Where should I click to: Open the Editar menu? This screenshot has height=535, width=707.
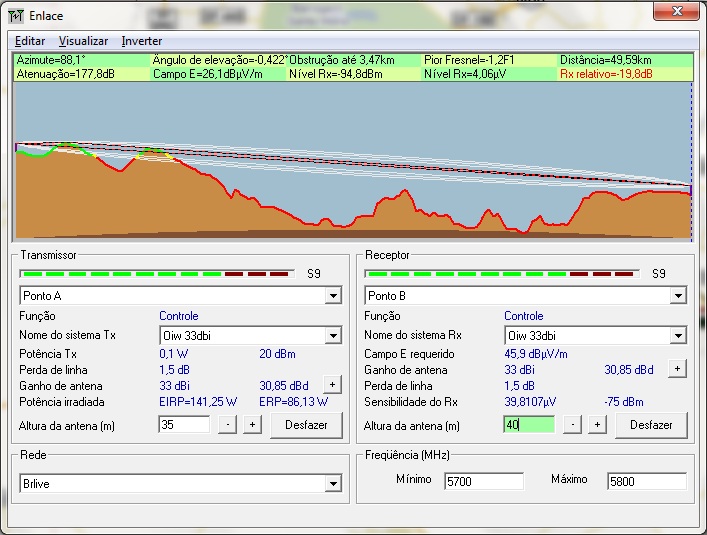(x=30, y=41)
